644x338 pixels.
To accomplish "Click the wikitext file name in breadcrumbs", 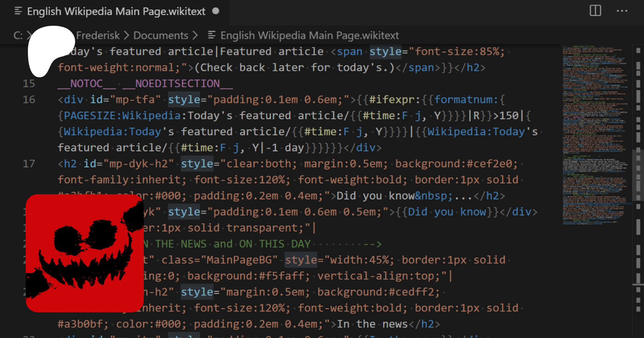I will (309, 35).
